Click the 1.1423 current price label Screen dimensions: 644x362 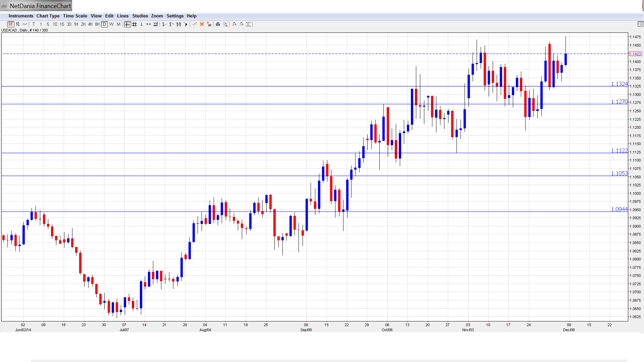tap(635, 54)
